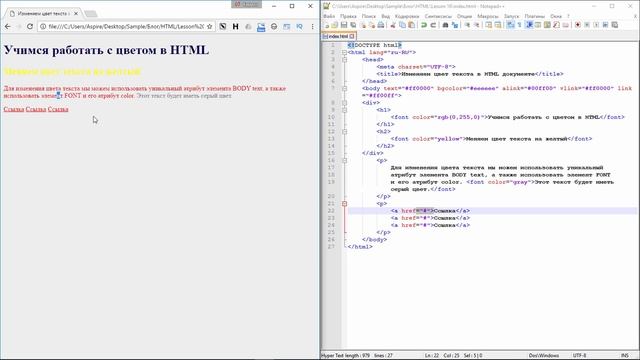This screenshot has height=360, width=640.
Task: Open the Файл menu
Action: click(329, 16)
